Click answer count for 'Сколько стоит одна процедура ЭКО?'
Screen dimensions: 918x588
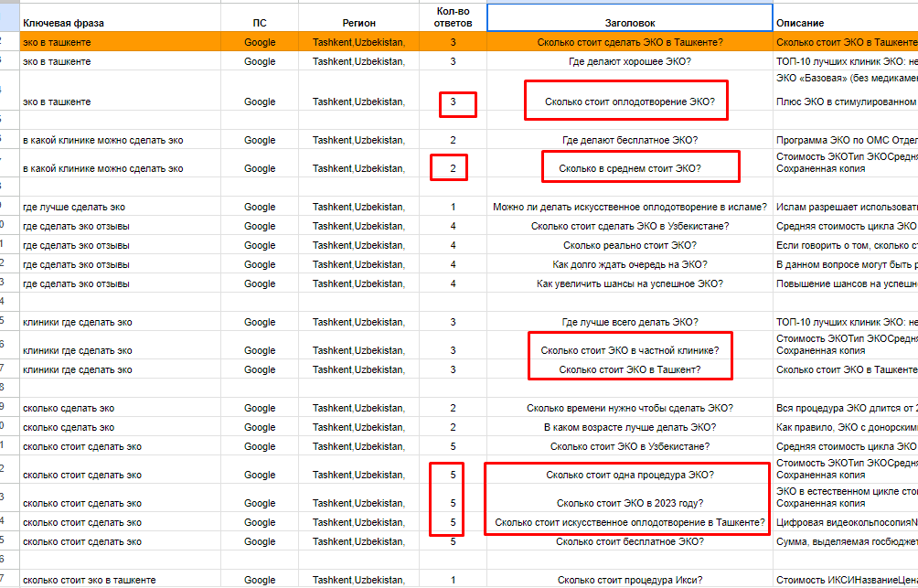pos(454,469)
